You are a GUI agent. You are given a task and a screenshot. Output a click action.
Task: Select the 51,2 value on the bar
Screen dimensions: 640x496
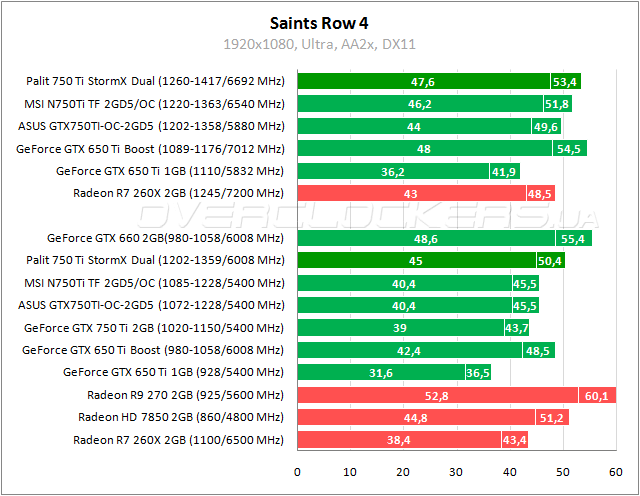pos(551,418)
